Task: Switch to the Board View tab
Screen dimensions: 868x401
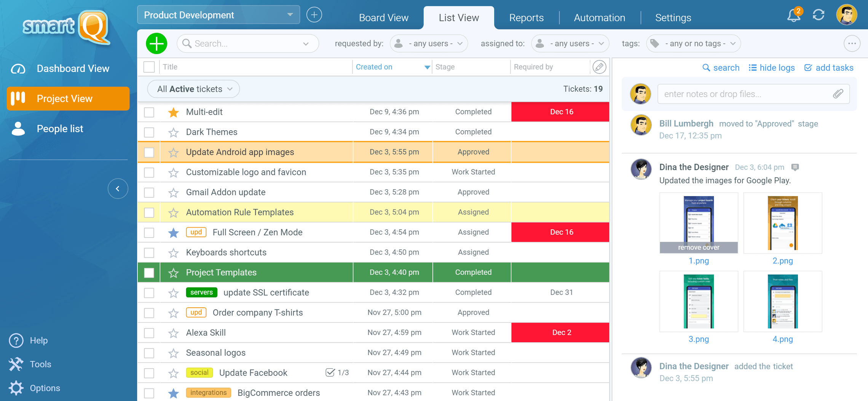Action: pos(383,18)
